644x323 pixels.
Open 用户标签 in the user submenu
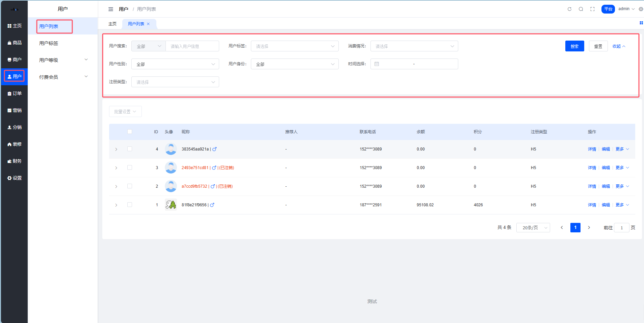tap(49, 43)
